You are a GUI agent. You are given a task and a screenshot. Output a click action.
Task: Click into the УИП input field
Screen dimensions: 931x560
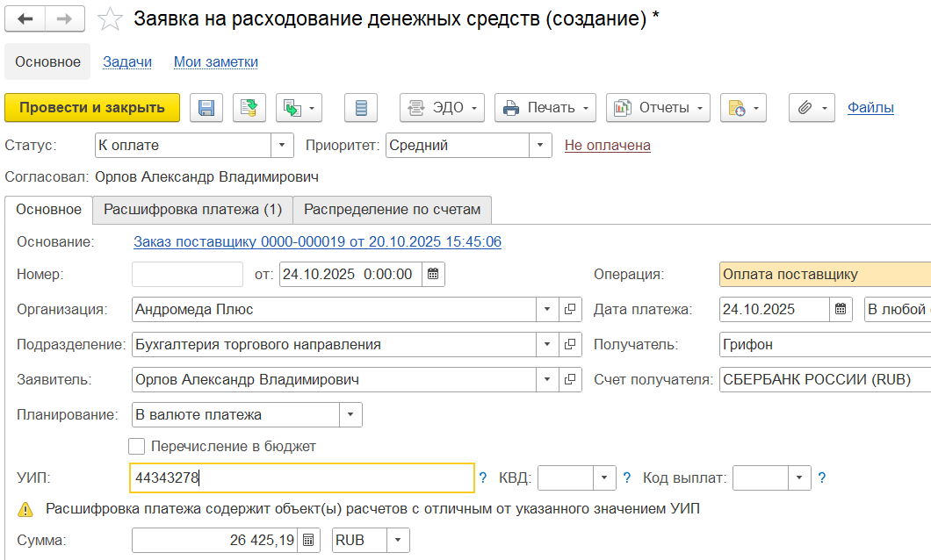pos(301,478)
